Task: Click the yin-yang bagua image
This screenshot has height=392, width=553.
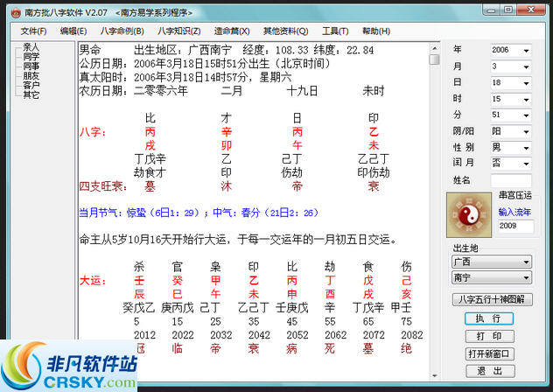Action: tap(469, 214)
